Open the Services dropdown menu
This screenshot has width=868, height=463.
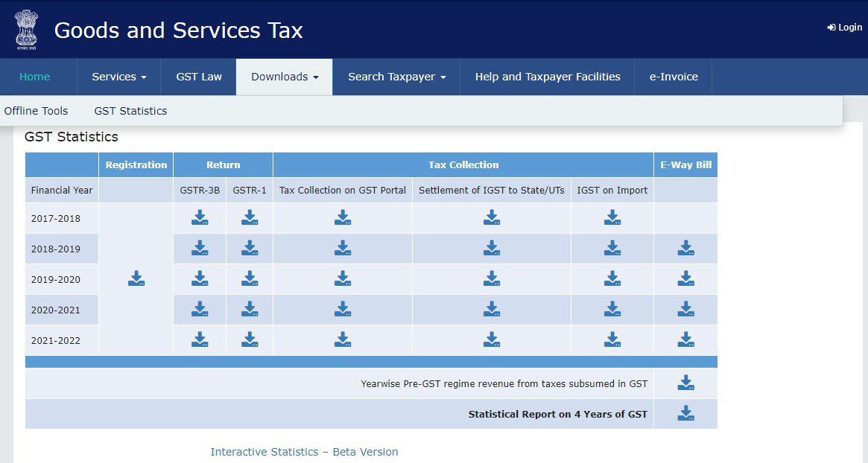[x=118, y=77]
